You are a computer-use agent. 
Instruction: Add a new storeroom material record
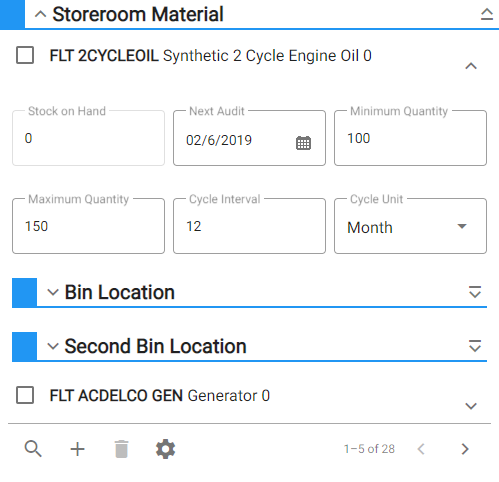point(77,449)
